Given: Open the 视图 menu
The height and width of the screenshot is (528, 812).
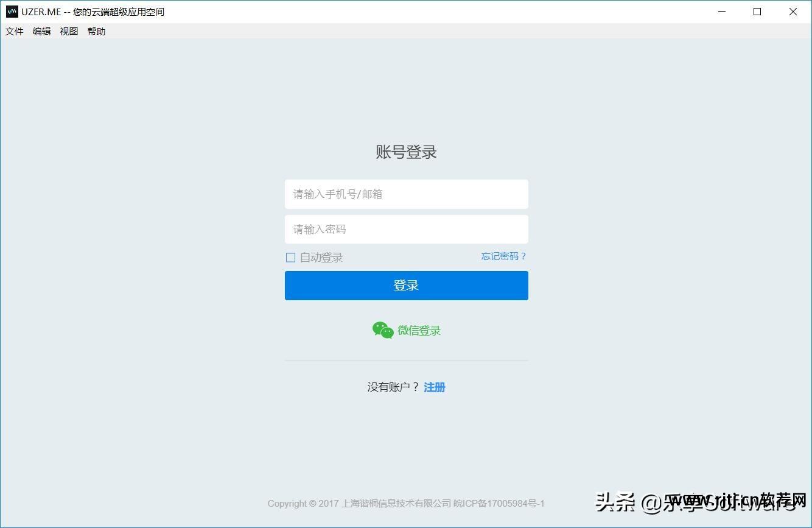Looking at the screenshot, I should [x=69, y=32].
